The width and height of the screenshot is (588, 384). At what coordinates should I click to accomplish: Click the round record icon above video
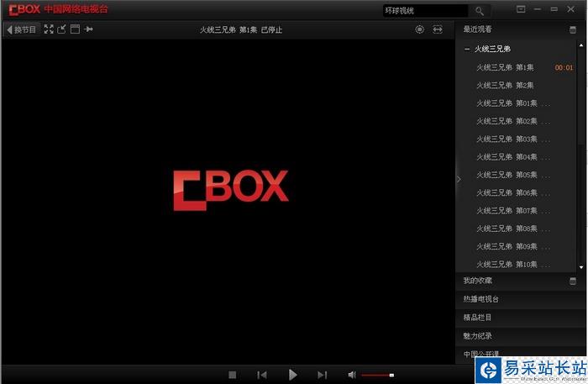(420, 29)
